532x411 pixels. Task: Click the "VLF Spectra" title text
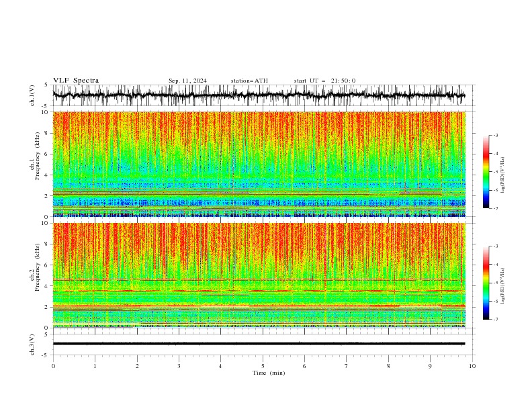click(76, 81)
